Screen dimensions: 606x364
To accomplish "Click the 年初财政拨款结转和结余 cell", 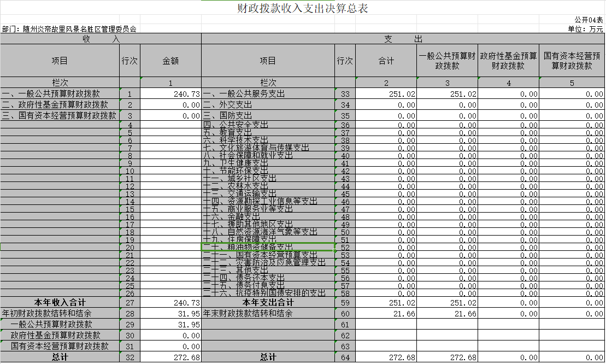I will pyautogui.click(x=60, y=313).
